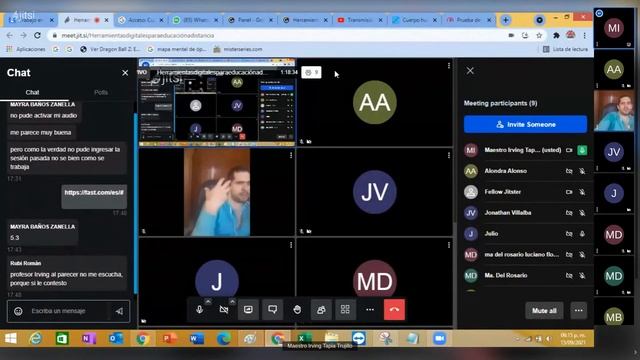Toggle Julio microphone icon
Screen dimensions: 640x360
coord(582,233)
